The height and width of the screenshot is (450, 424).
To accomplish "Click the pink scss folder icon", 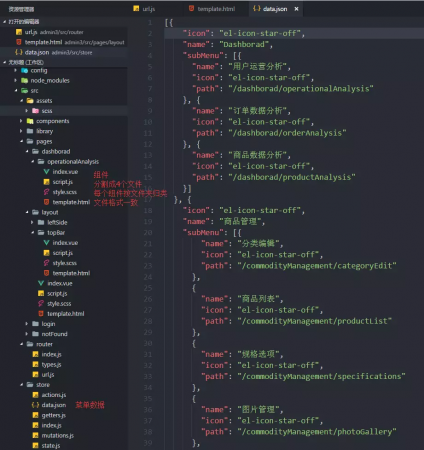I will coord(35,111).
